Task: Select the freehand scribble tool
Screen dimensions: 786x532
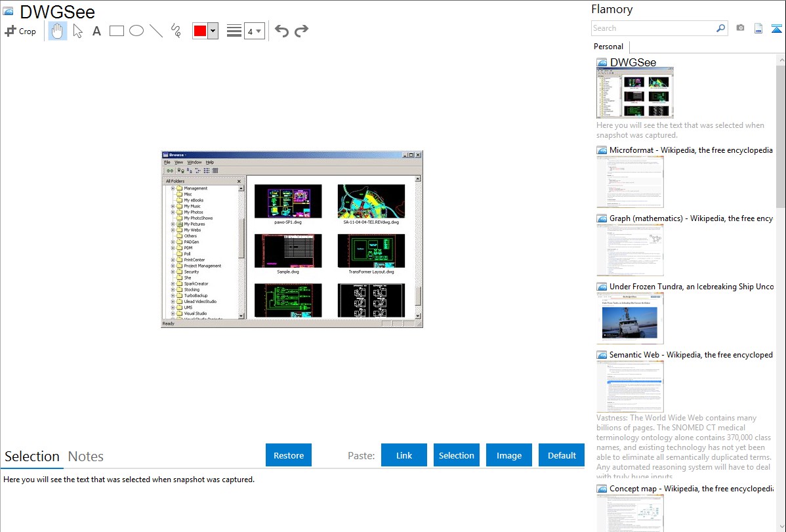Action: 176,31
